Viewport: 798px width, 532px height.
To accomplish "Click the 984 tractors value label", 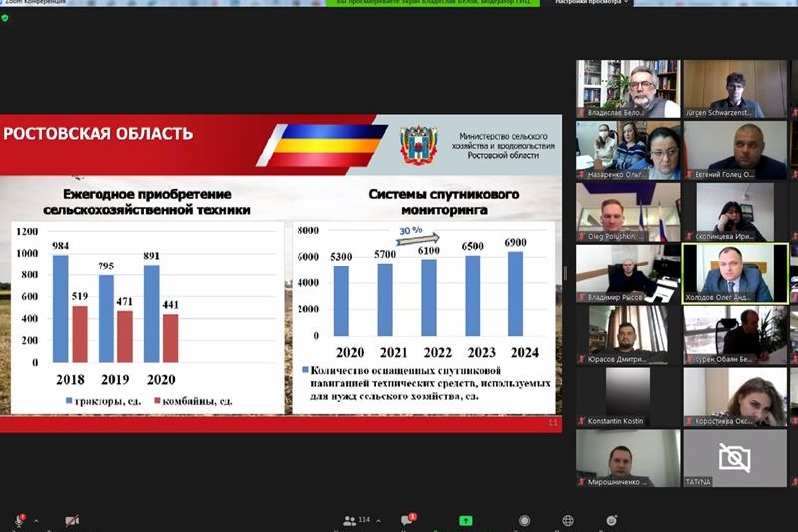I will click(60, 246).
